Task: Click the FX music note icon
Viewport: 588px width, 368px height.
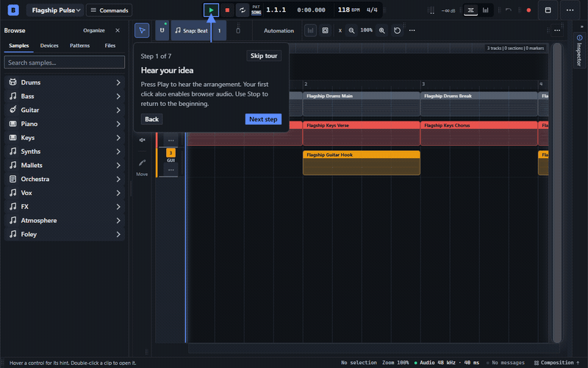Action: (12, 206)
